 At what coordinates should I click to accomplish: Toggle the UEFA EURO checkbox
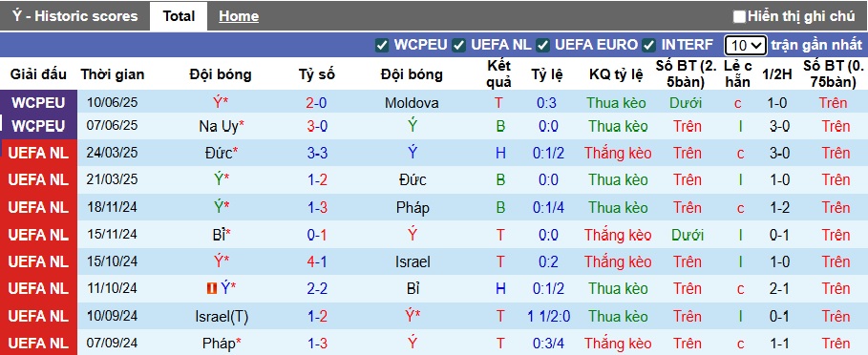[542, 46]
